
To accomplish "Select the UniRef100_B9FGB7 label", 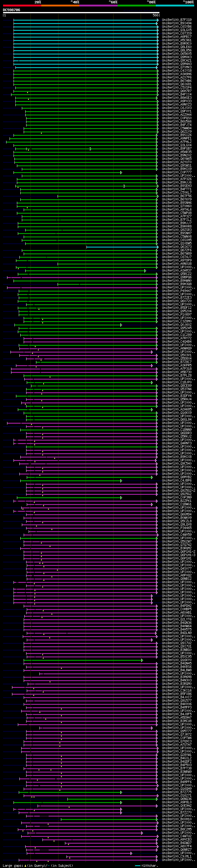I will [177, 149].
